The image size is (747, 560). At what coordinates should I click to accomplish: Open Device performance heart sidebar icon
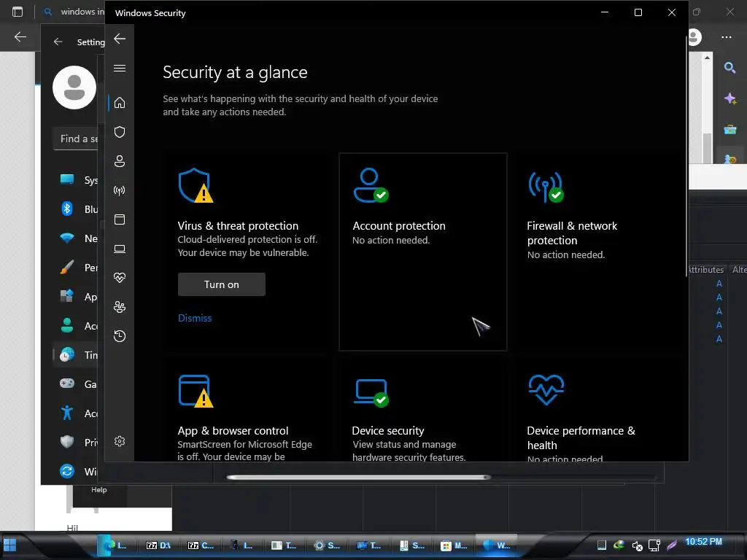[120, 278]
